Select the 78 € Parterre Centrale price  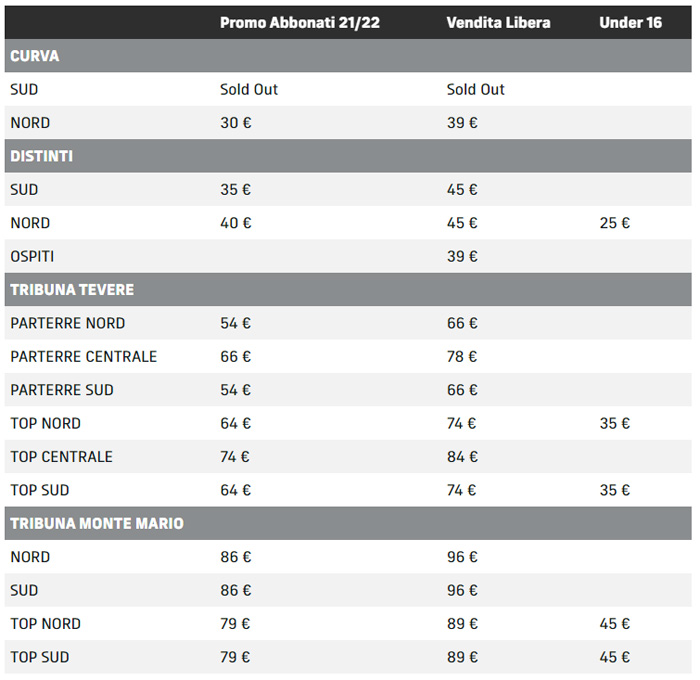click(462, 356)
